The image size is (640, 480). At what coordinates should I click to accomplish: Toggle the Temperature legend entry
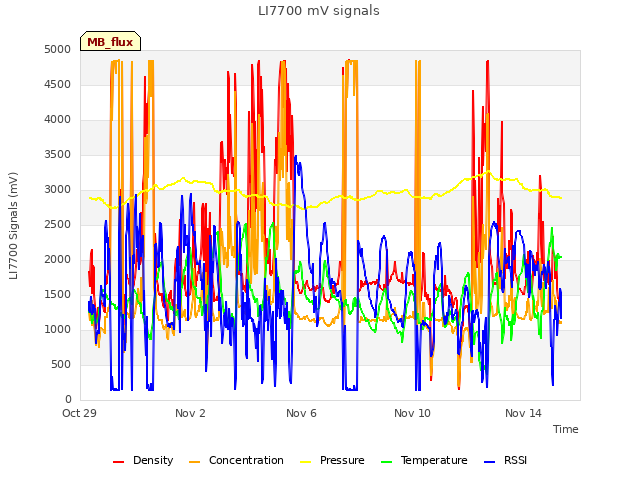tap(424, 460)
